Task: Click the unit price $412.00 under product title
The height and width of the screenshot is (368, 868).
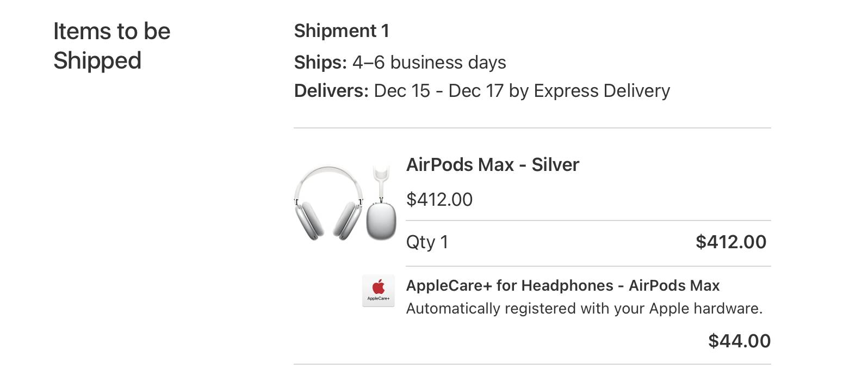Action: 439,199
